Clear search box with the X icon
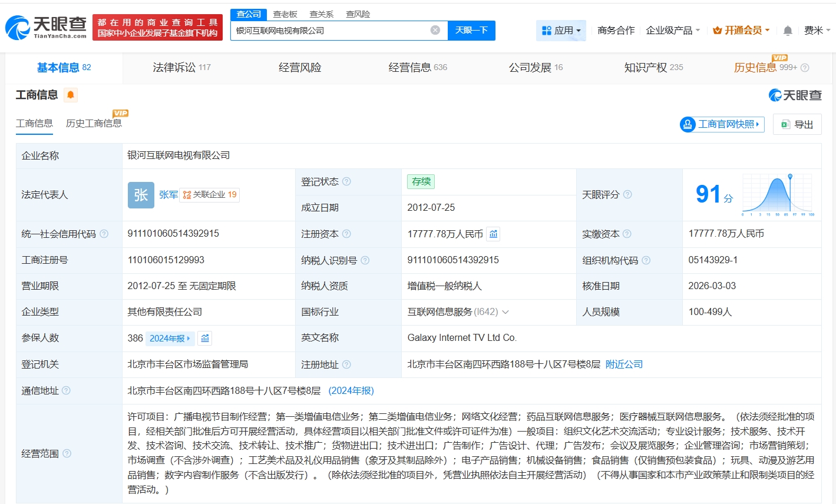Screen dimensions: 836x504 point(435,30)
